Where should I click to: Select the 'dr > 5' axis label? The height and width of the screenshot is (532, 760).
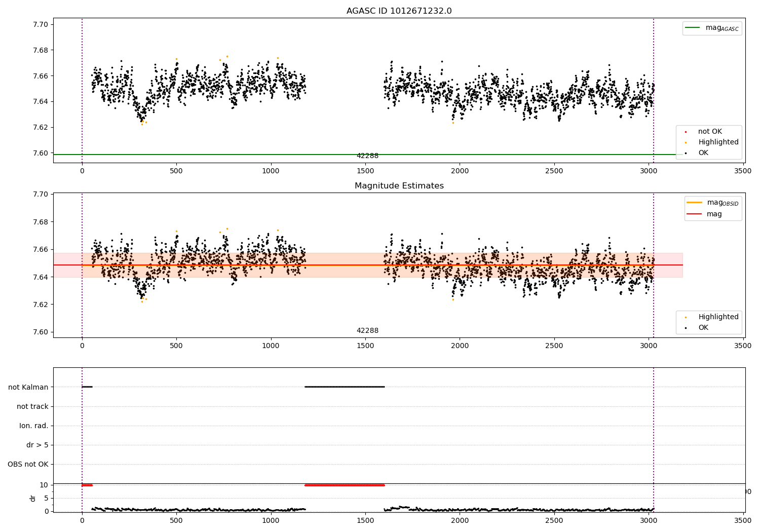pos(37,445)
